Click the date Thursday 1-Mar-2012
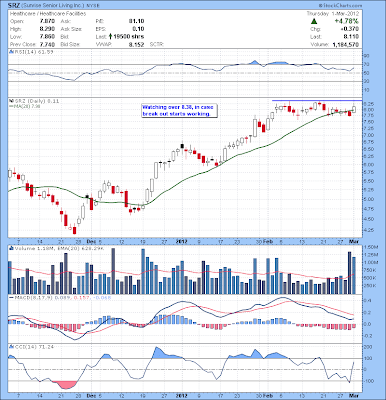This screenshot has width=386, height=400. (333, 14)
